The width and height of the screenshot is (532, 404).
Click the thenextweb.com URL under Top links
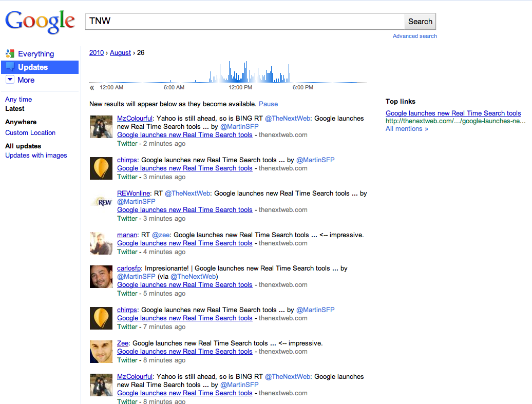(x=455, y=121)
